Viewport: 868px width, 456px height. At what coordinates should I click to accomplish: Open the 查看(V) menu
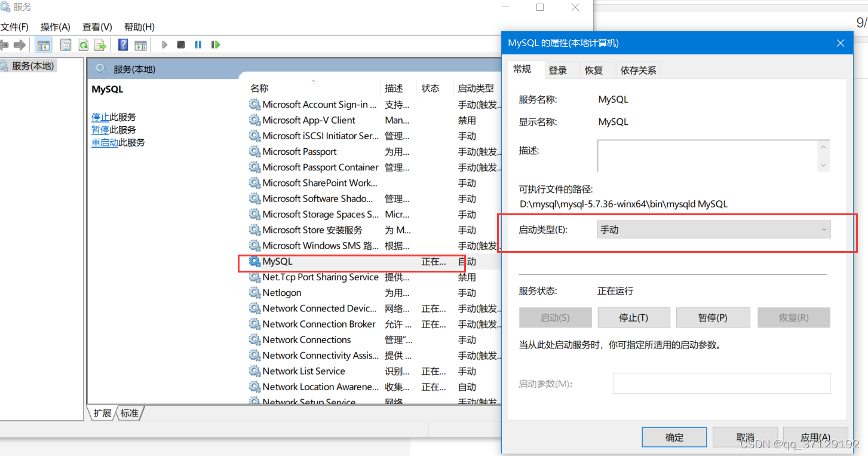[97, 27]
